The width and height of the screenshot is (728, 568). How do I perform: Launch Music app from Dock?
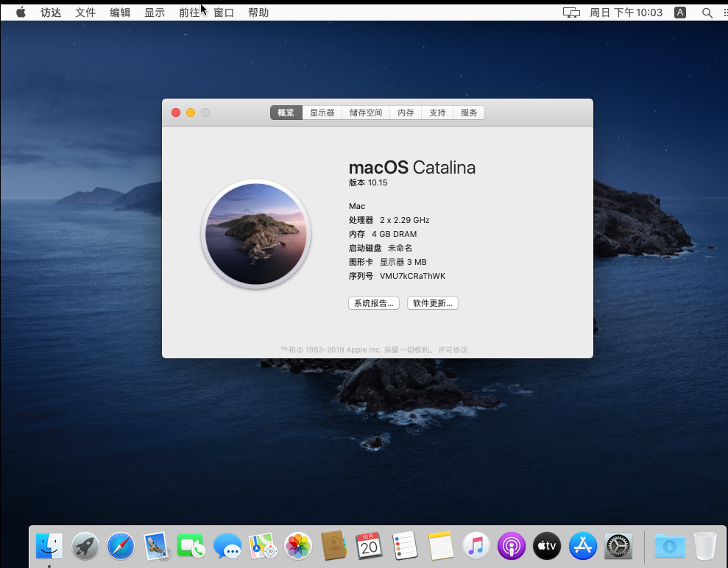point(476,546)
